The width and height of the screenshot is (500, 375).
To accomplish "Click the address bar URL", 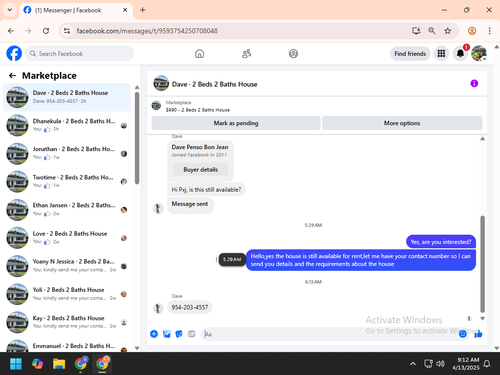I will [147, 31].
